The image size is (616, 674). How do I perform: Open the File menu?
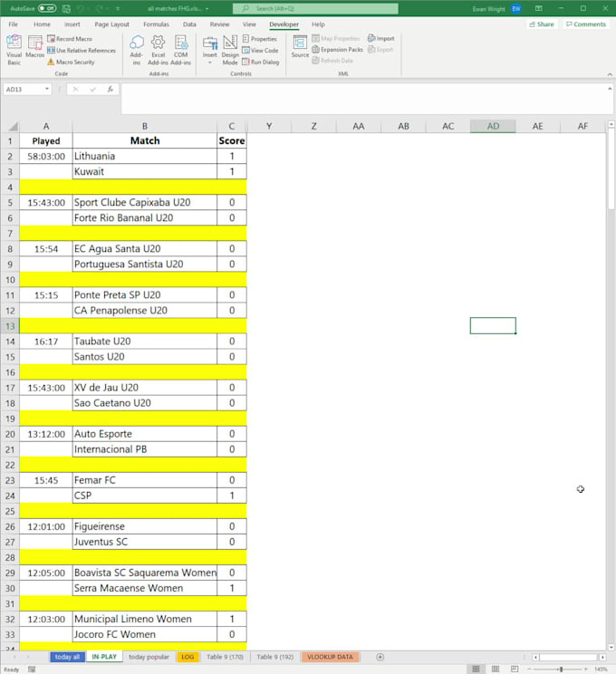[x=14, y=24]
